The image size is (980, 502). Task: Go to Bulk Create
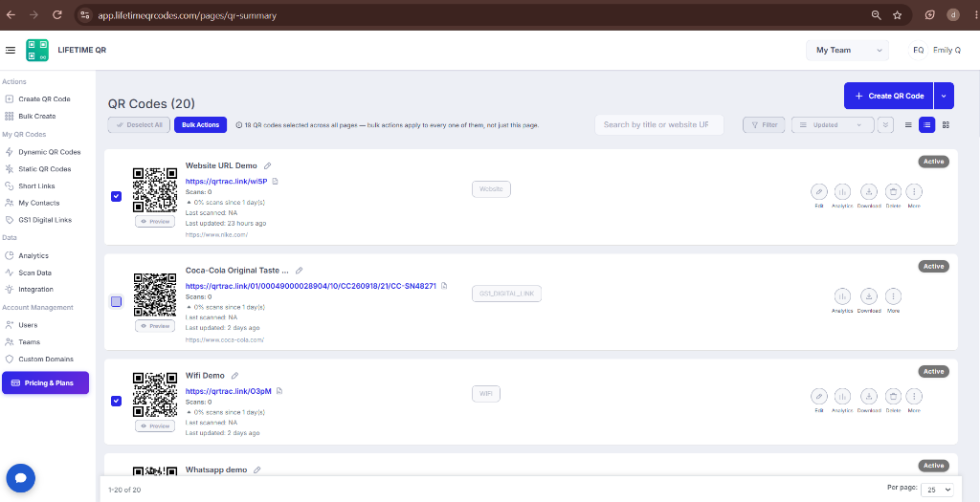(37, 116)
